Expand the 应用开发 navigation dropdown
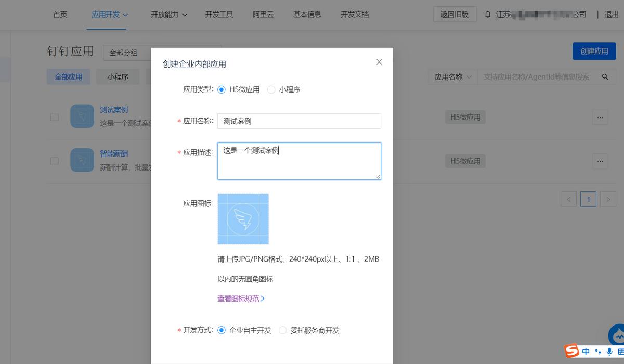Viewport: 624px width, 364px height. (110, 15)
